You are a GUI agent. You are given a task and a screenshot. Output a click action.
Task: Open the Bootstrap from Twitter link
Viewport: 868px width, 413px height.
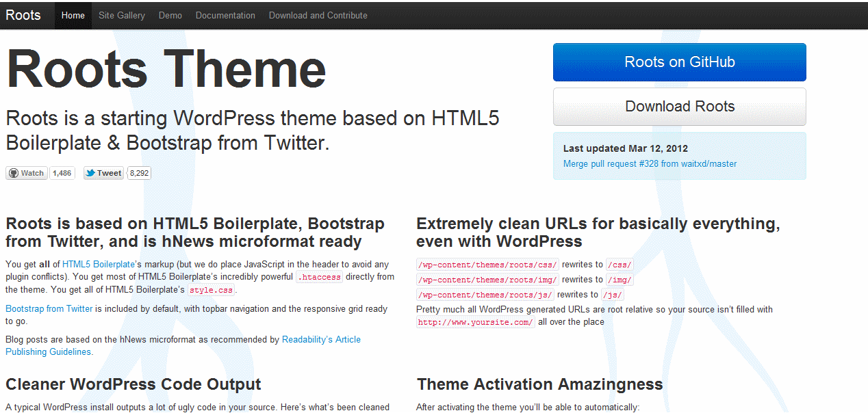point(49,309)
